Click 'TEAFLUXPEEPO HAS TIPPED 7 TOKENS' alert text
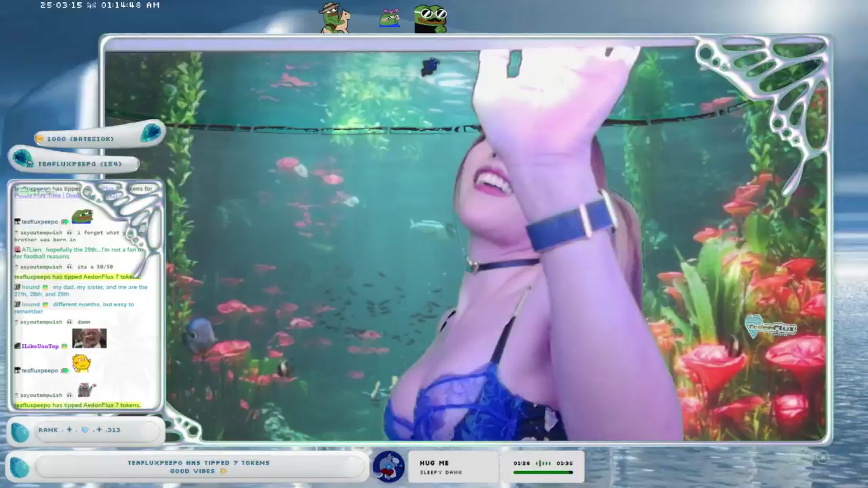The height and width of the screenshot is (488, 868). pos(198,463)
